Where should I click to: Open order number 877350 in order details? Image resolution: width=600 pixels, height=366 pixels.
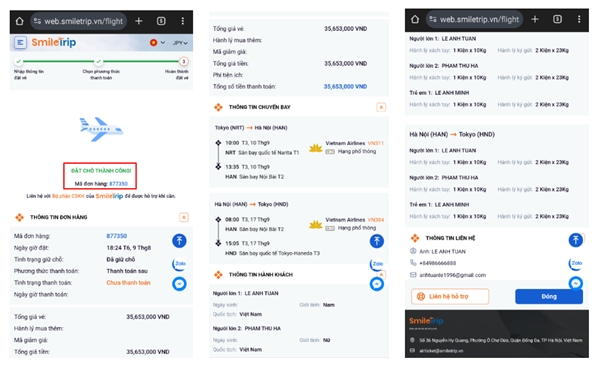pyautogui.click(x=117, y=236)
